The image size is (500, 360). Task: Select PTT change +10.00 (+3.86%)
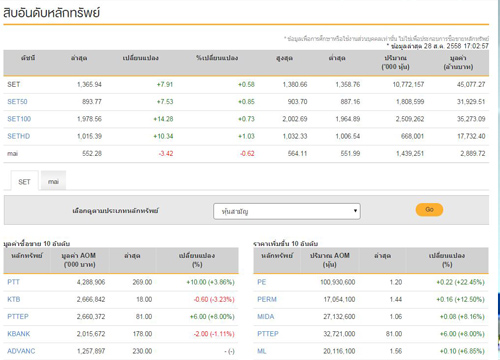210,282
